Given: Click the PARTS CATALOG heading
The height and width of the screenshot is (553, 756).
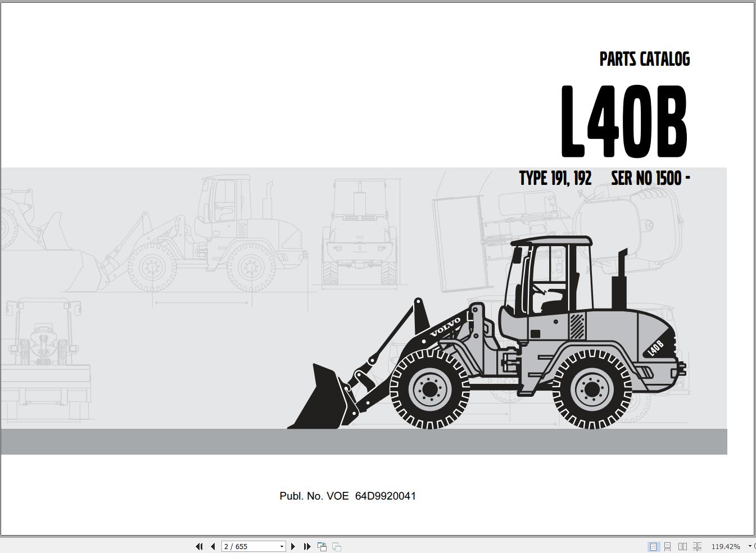Looking at the screenshot, I should click(x=644, y=58).
